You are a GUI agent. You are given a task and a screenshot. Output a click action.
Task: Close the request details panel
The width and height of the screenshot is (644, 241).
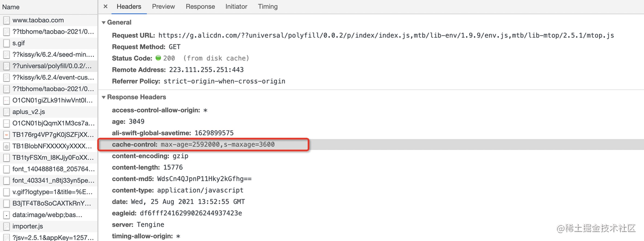point(105,6)
